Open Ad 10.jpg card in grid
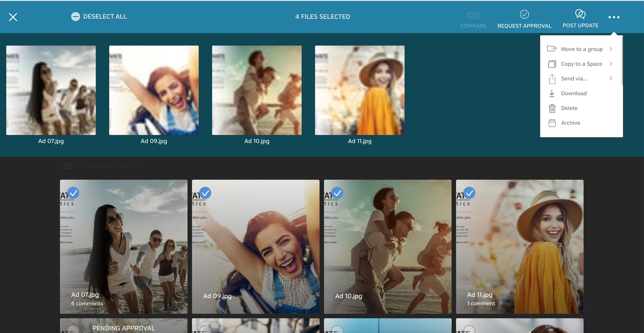This screenshot has width=644, height=333. 388,246
